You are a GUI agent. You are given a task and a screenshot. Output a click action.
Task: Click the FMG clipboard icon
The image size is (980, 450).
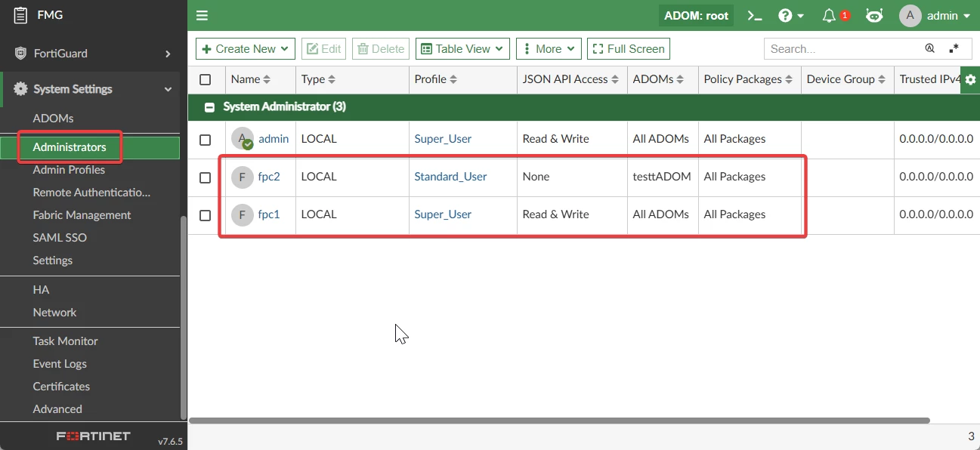click(20, 14)
